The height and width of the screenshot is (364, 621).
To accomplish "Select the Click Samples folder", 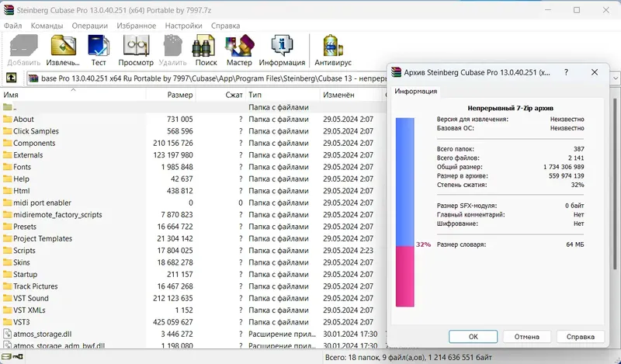I will tap(36, 131).
